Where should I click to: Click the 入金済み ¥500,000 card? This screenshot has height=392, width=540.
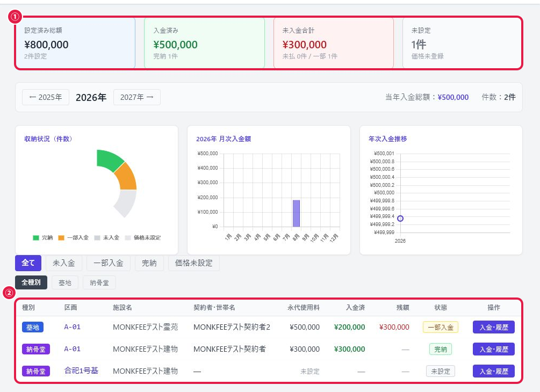(204, 43)
